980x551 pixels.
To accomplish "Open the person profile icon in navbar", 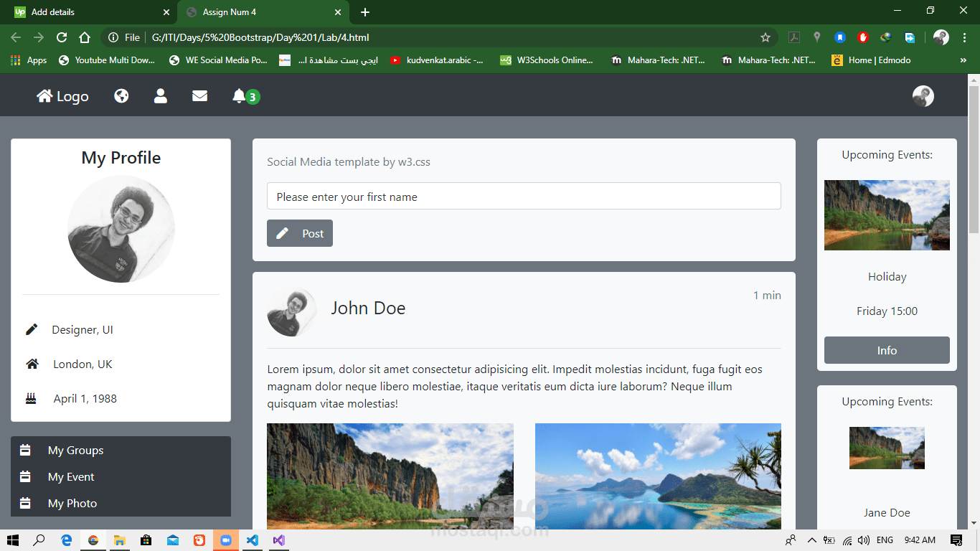I will (x=160, y=95).
